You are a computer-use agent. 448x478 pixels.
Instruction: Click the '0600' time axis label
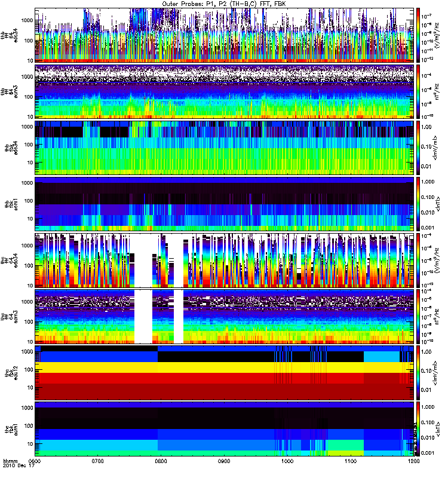click(x=35, y=461)
